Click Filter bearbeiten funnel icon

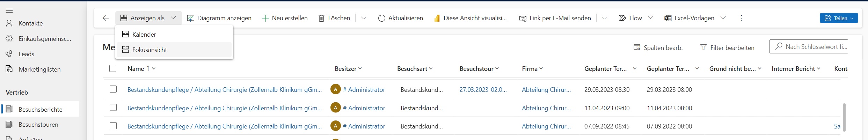[703, 47]
